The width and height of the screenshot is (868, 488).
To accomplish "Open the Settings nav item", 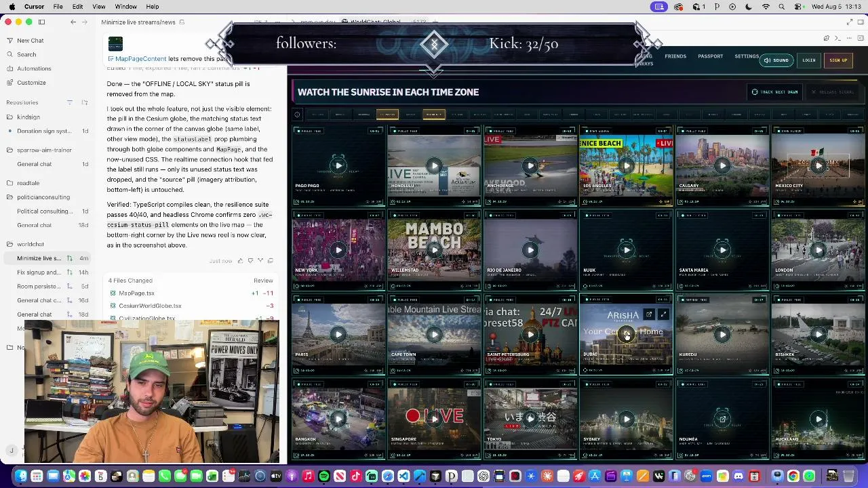I will click(747, 56).
